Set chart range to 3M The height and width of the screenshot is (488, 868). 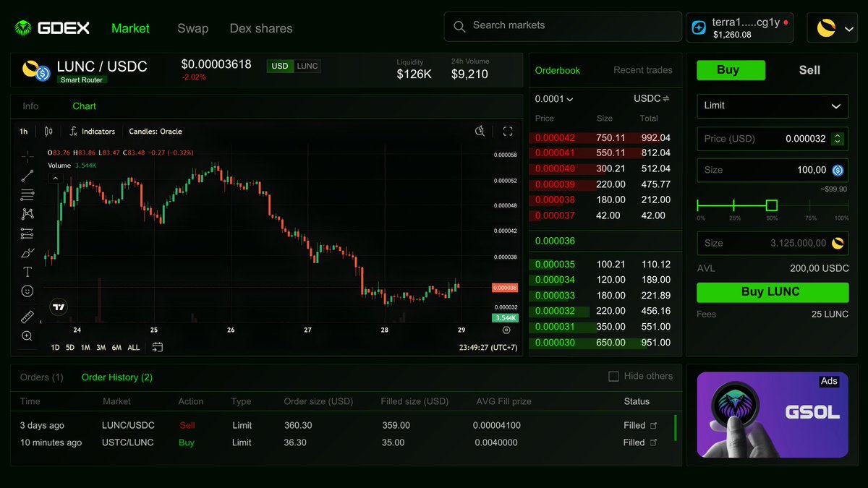[101, 348]
